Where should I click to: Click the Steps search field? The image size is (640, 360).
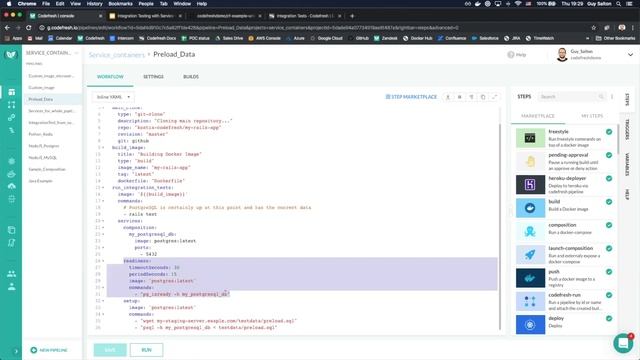571,97
